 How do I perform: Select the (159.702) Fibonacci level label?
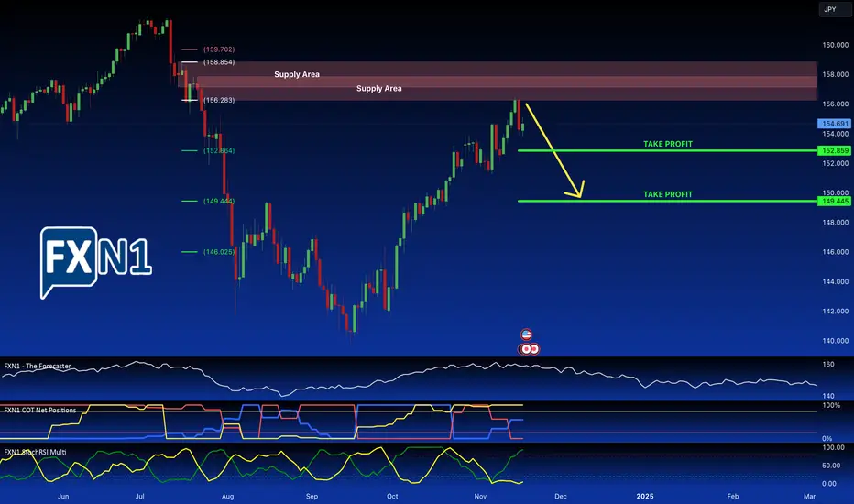[219, 49]
